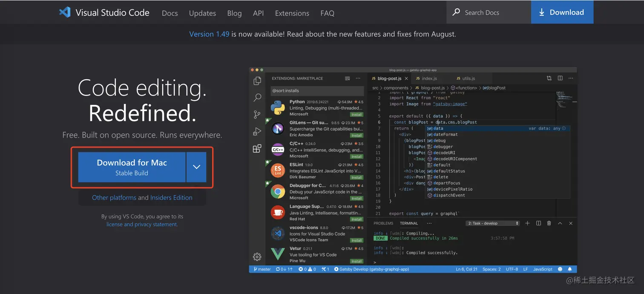The image size is (644, 294).
Task: Click 'Spaces: 2' in the status bar
Action: pos(492,269)
